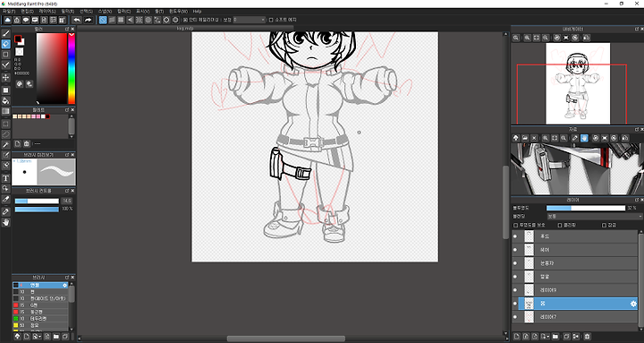Click the canvas document tab
This screenshot has height=343, width=644.
[185, 29]
